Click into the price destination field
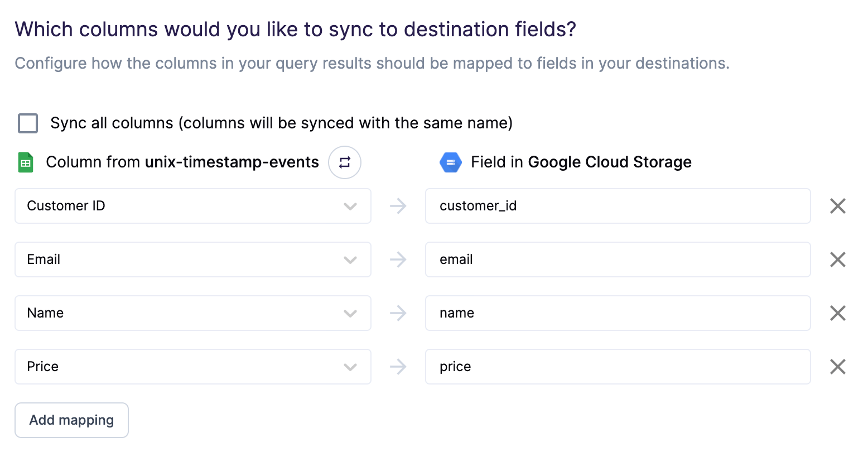The image size is (868, 471). (x=618, y=367)
